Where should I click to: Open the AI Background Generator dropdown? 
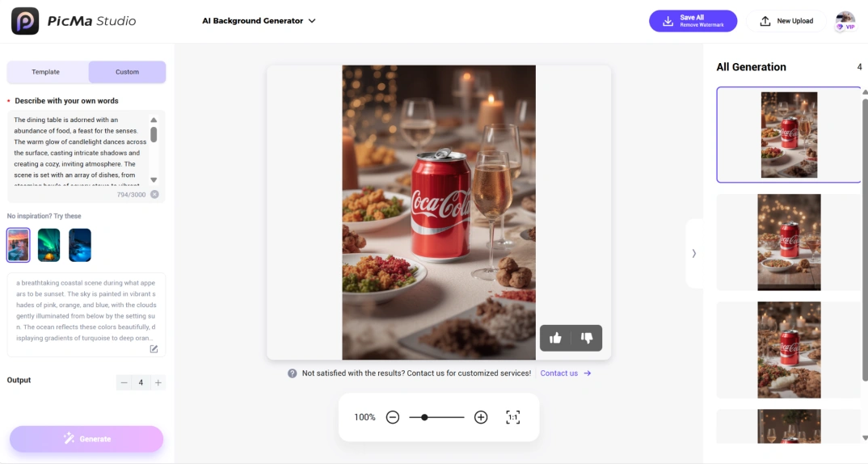259,21
